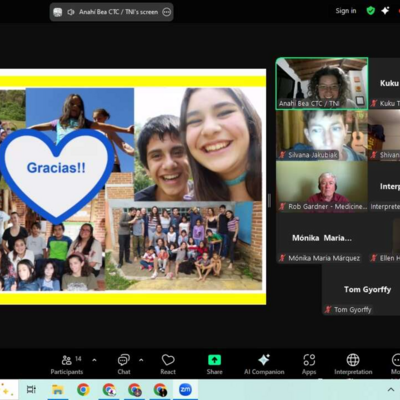View the green encryption shield info
The width and height of the screenshot is (400, 400).
pyautogui.click(x=370, y=11)
